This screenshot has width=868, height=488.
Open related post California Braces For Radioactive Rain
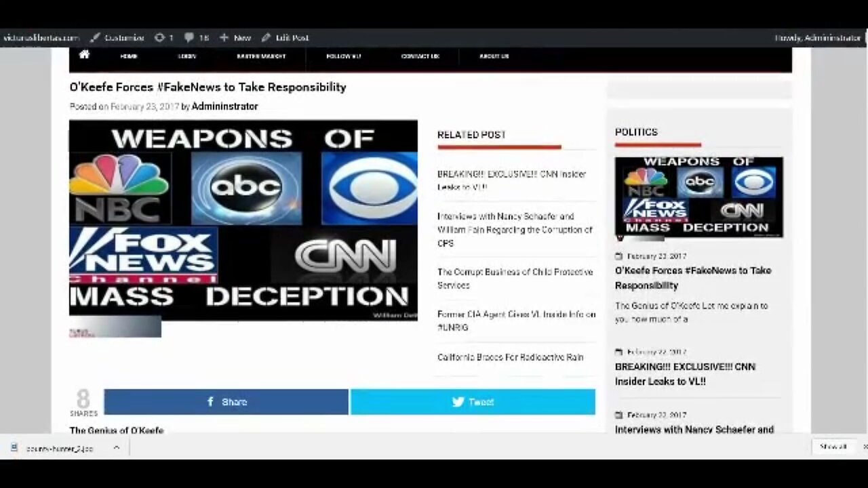point(510,357)
